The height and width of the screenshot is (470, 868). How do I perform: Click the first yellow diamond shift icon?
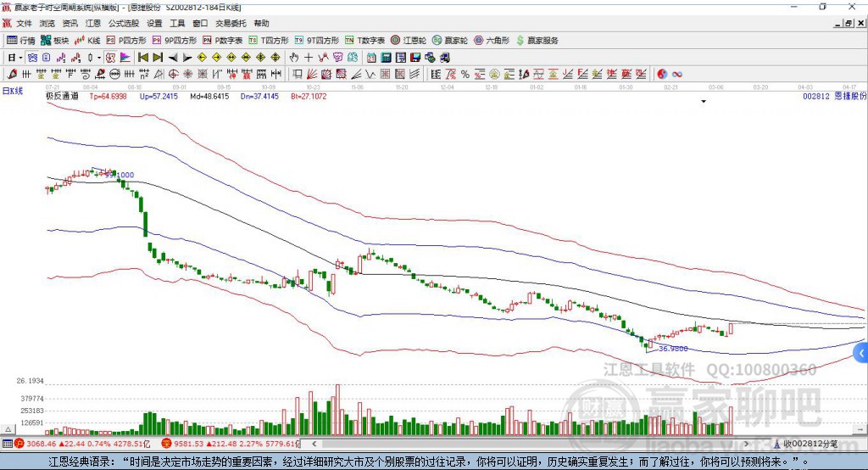[202, 58]
